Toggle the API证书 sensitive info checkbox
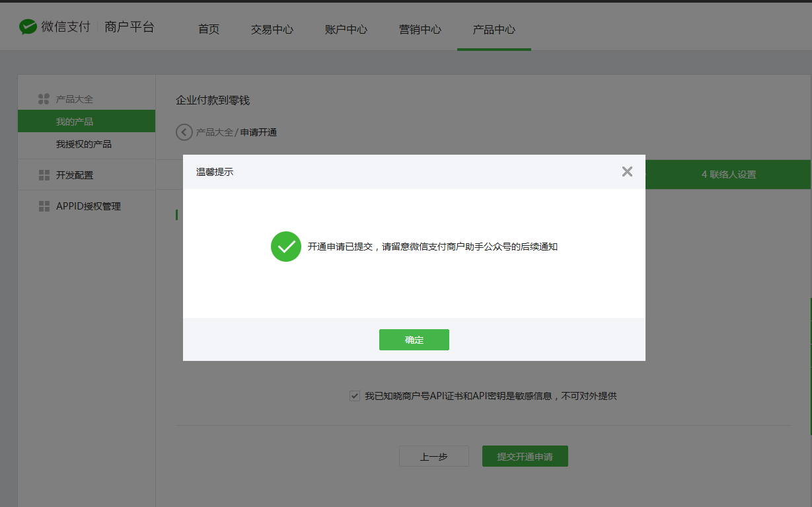This screenshot has height=507, width=812. pos(355,396)
